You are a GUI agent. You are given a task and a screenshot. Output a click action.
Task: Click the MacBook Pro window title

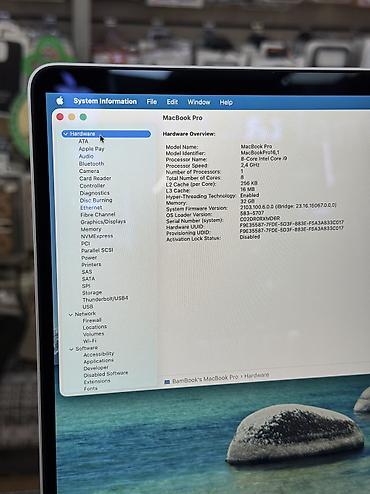[x=182, y=118]
